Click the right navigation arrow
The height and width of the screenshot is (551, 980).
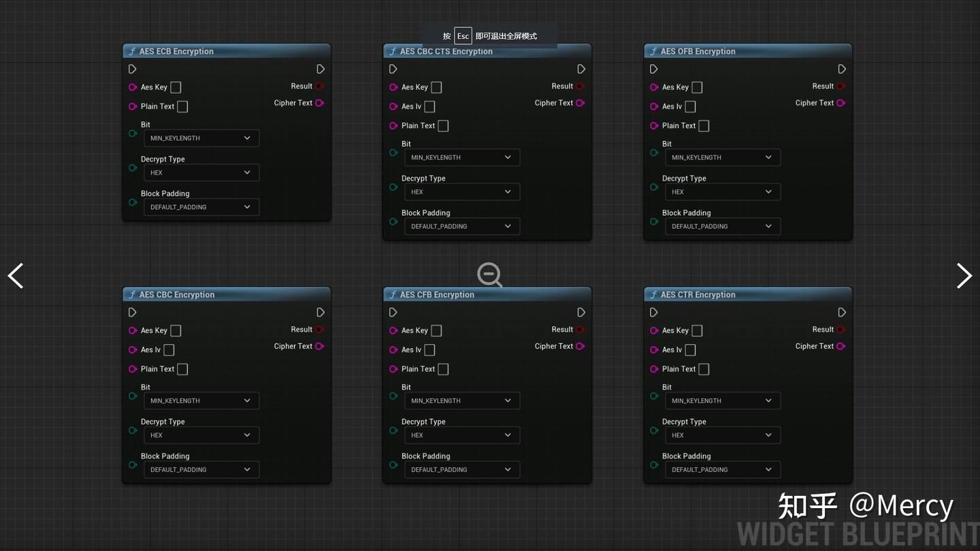964,275
